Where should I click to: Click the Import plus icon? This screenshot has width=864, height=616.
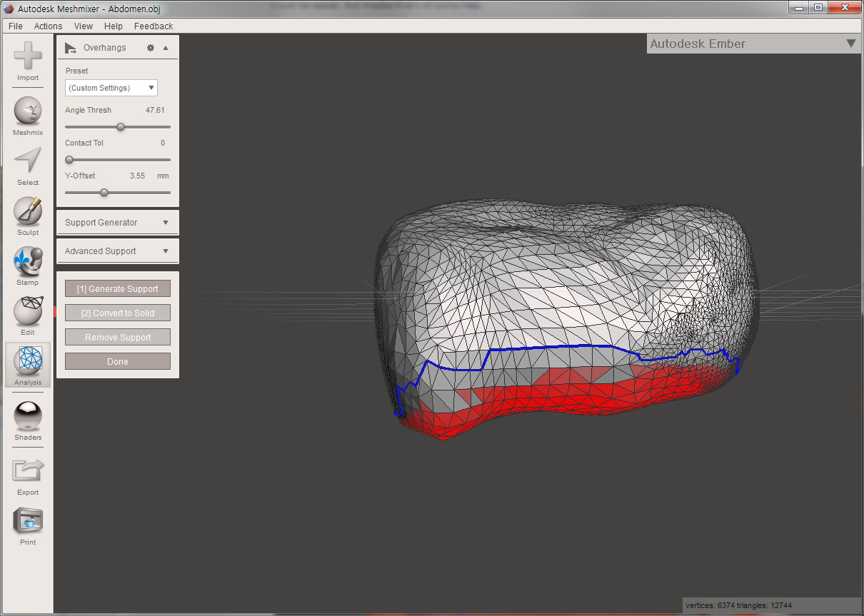[x=28, y=56]
